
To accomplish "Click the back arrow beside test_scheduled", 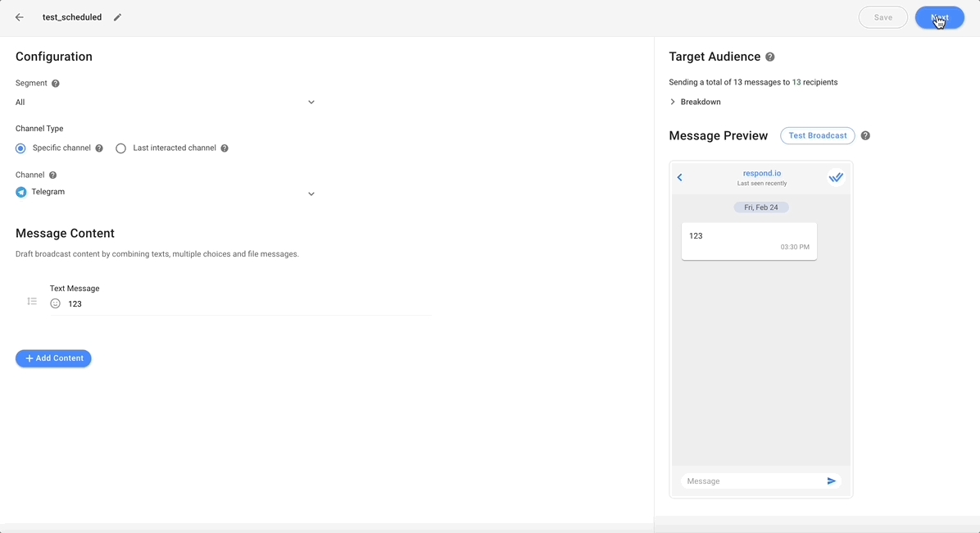I will [20, 17].
